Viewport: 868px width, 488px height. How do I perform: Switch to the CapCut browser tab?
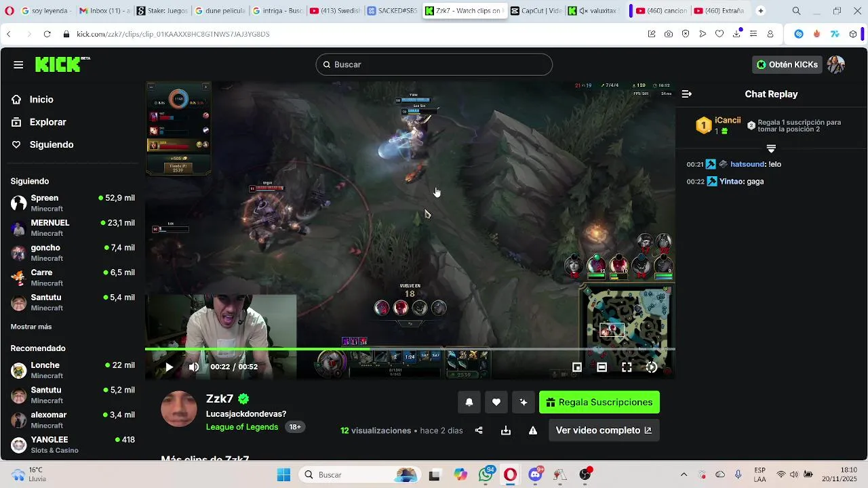tap(536, 11)
